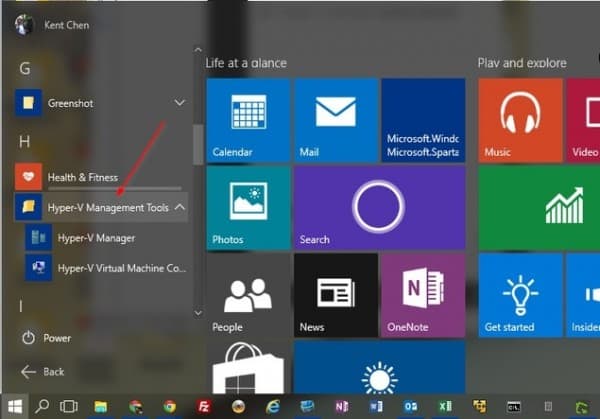Go Back to the main Start menu

[42, 372]
